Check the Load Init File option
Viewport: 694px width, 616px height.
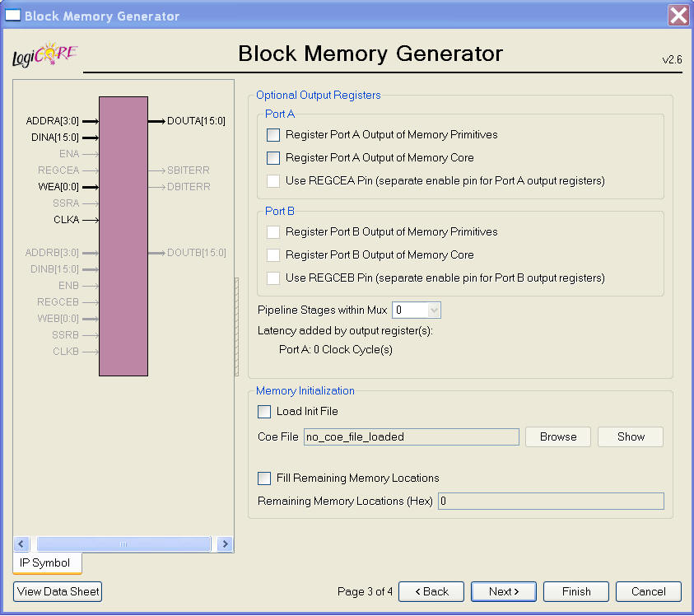click(264, 412)
